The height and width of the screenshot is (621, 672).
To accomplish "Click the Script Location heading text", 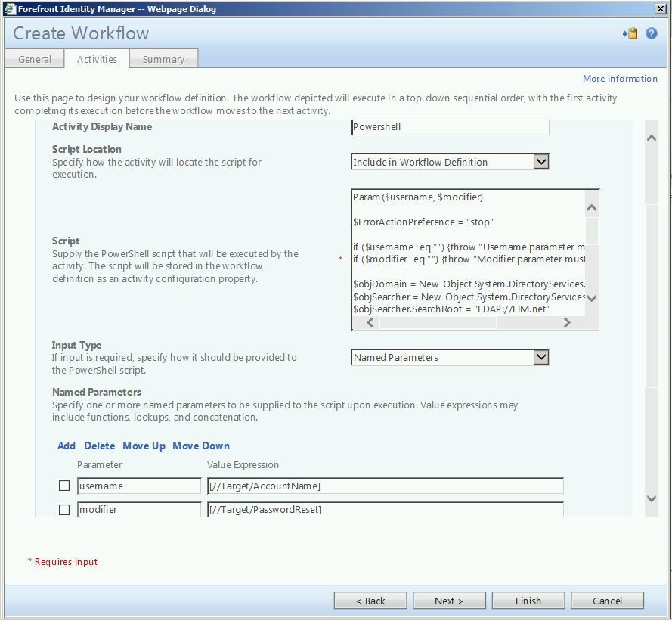I will 87,149.
